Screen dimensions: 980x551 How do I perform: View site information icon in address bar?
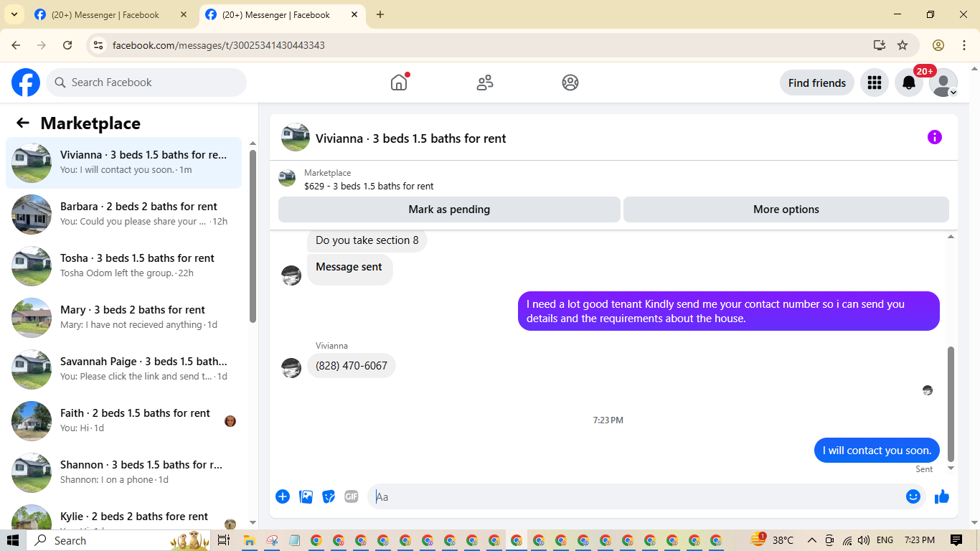point(98,45)
